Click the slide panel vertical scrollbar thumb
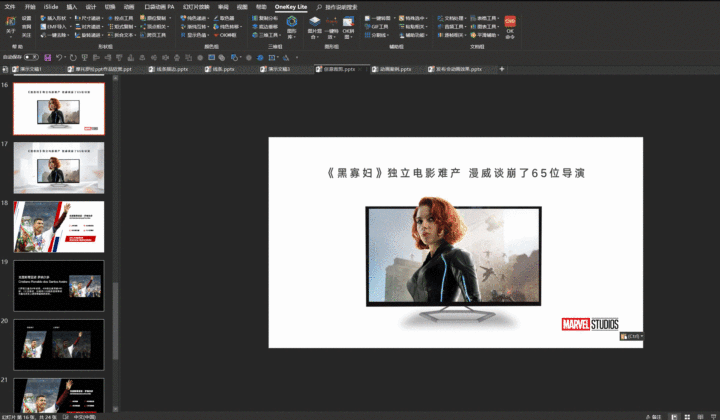 (x=115, y=321)
